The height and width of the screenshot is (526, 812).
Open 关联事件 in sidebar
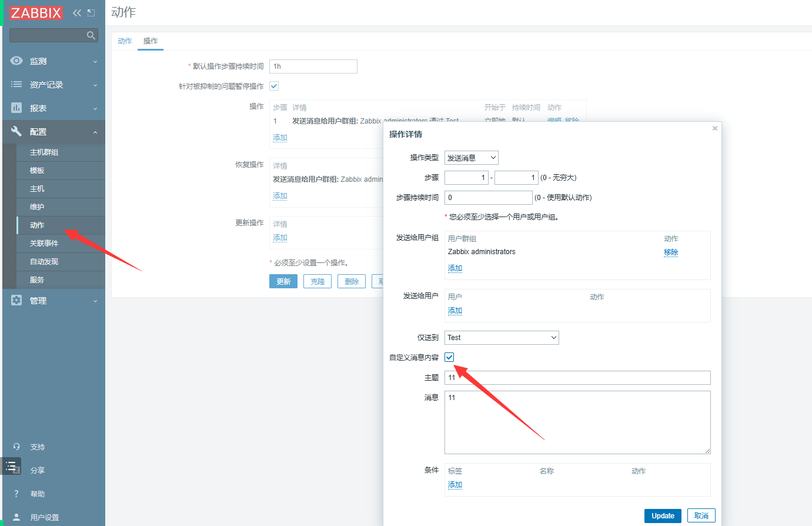(x=61, y=244)
